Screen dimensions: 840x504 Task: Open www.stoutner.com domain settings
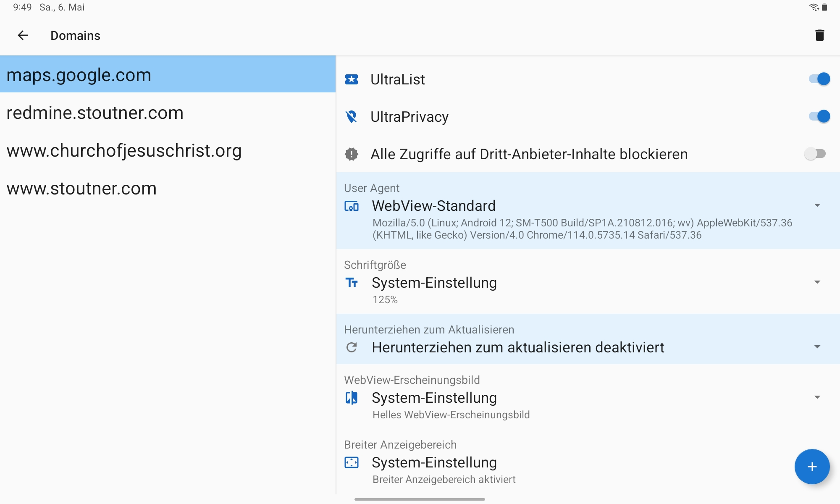[x=81, y=189]
